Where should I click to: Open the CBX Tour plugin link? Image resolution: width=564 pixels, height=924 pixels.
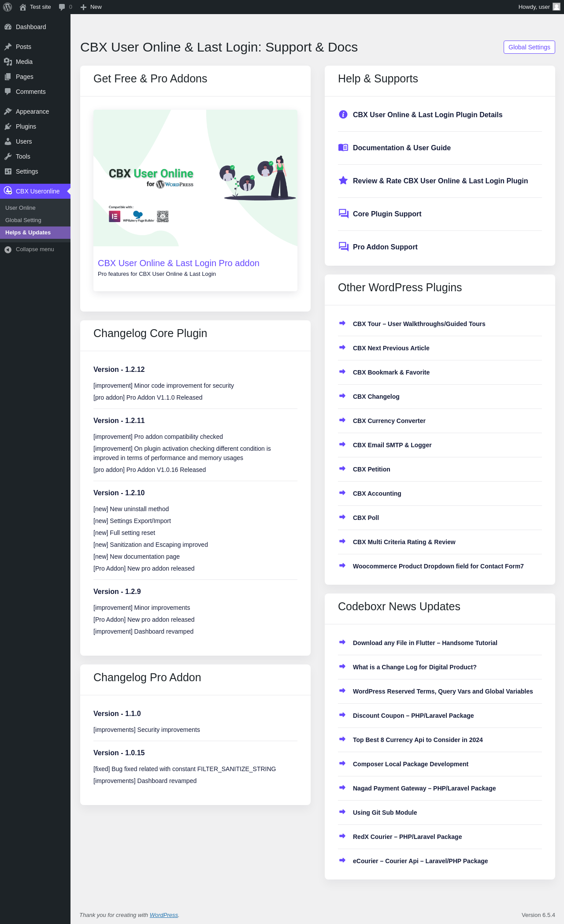419,324
